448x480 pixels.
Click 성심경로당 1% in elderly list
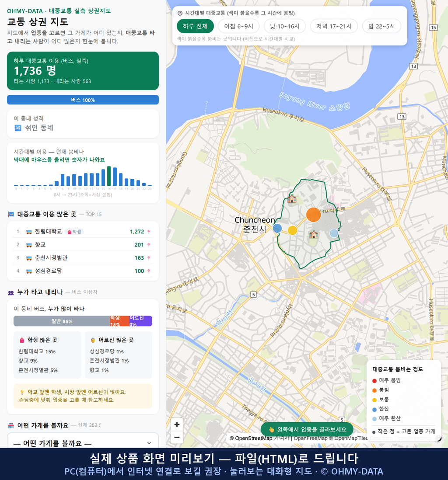click(107, 351)
